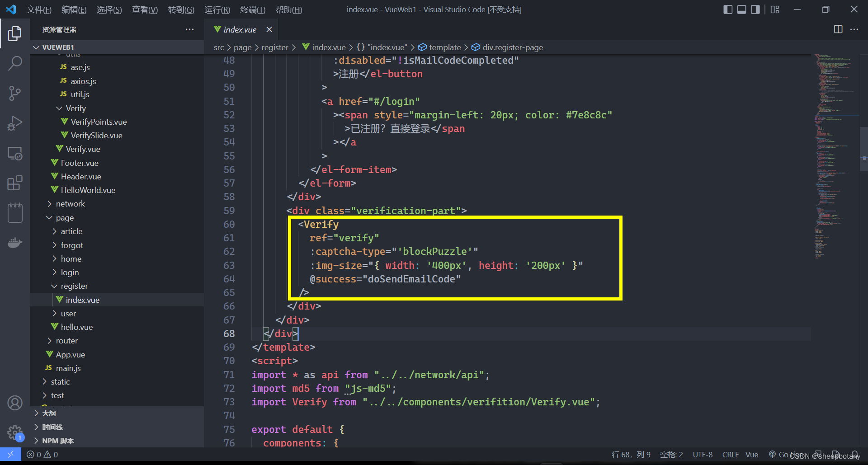Click the errors and warnings status indicator
Viewport: 868px width, 465px height.
(x=42, y=455)
